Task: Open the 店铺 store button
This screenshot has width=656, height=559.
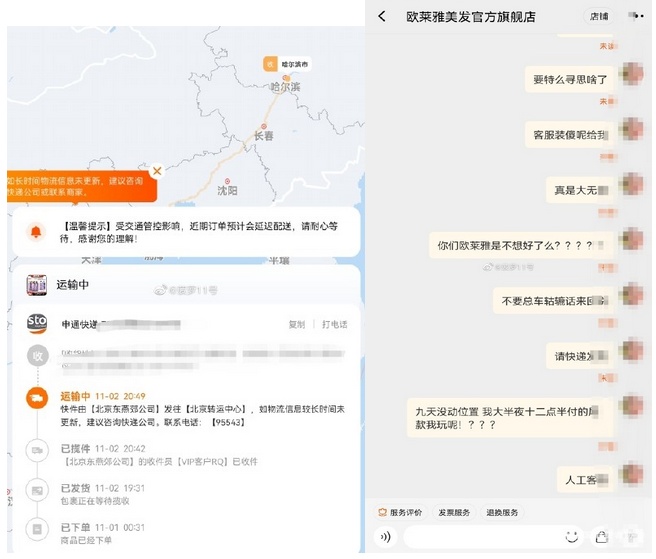Action: (x=599, y=16)
